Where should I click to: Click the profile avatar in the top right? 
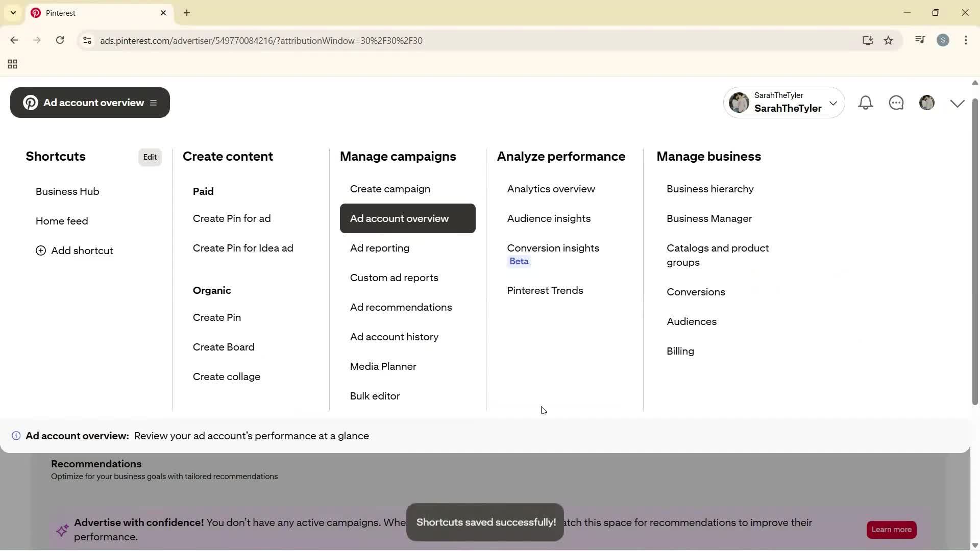[x=927, y=103]
